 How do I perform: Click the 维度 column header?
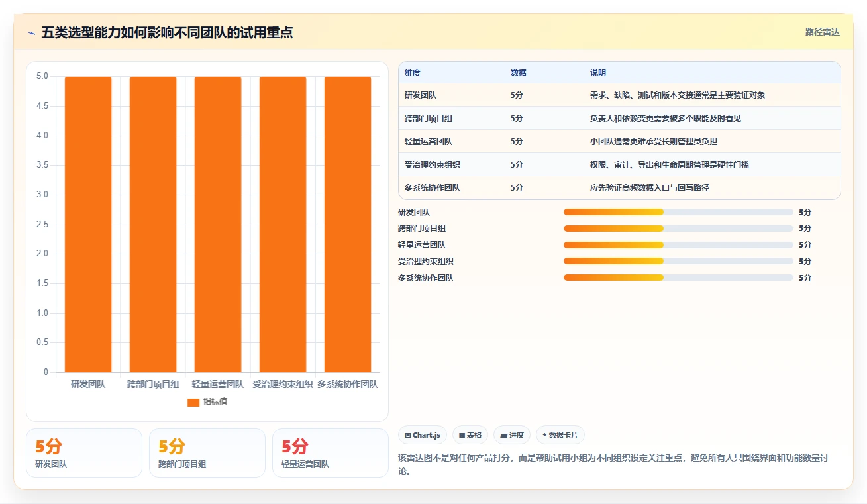click(413, 73)
